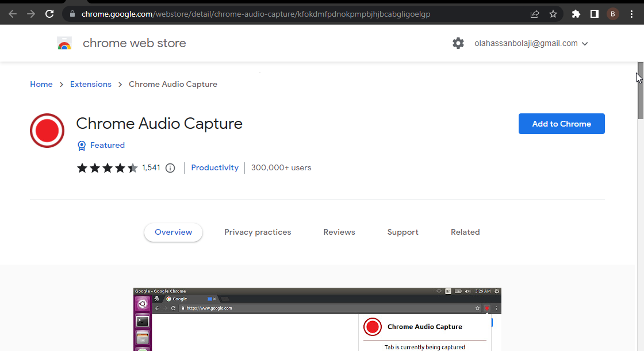The image size is (644, 351).
Task: Open the Privacy practices tab
Action: (258, 232)
